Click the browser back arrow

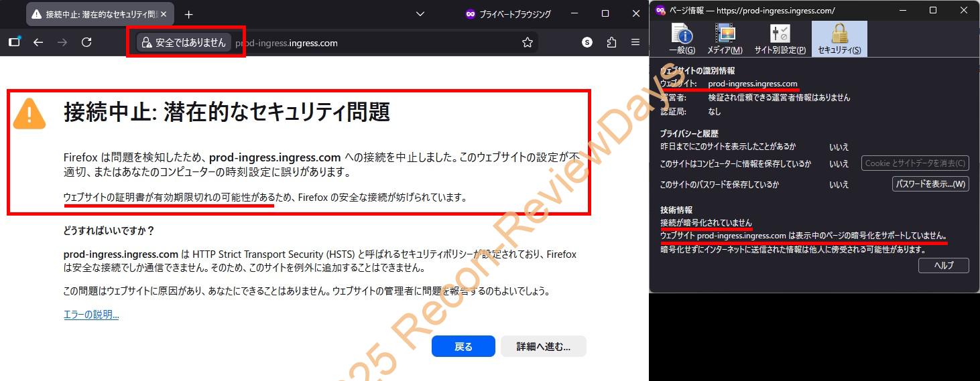pos(38,42)
